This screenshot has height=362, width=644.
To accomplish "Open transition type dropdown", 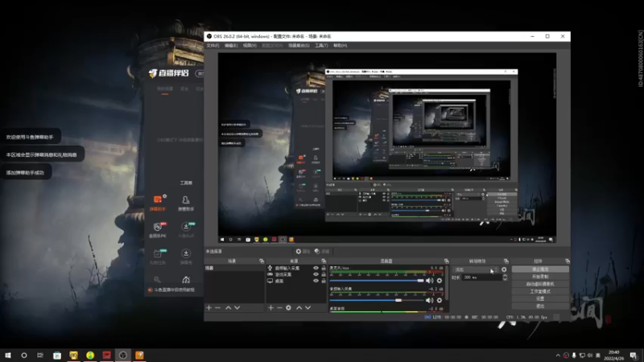I will point(476,269).
